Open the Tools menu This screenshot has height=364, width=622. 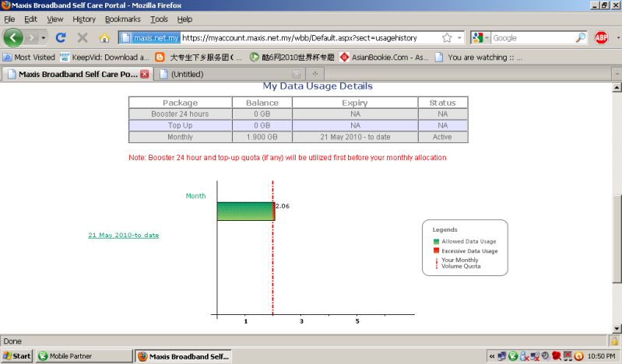pos(159,19)
